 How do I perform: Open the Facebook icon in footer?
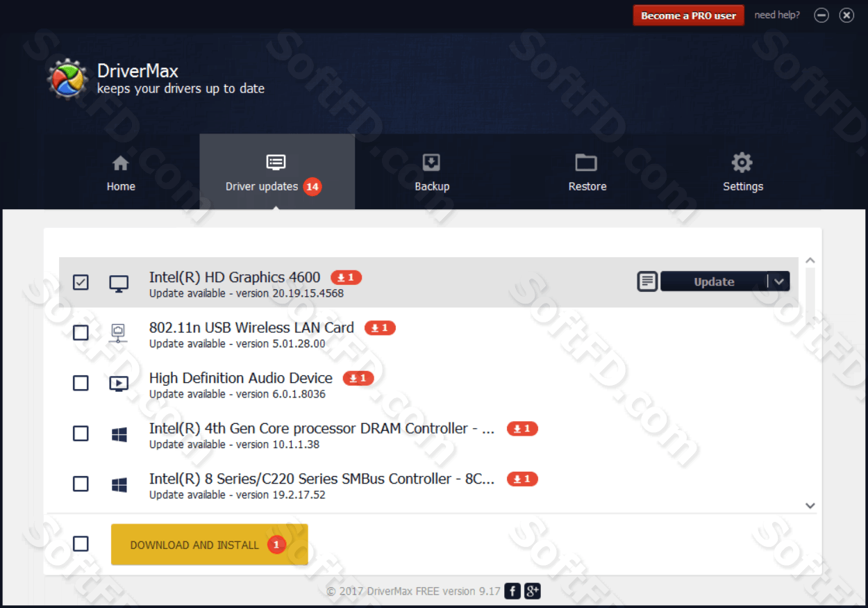pos(512,591)
